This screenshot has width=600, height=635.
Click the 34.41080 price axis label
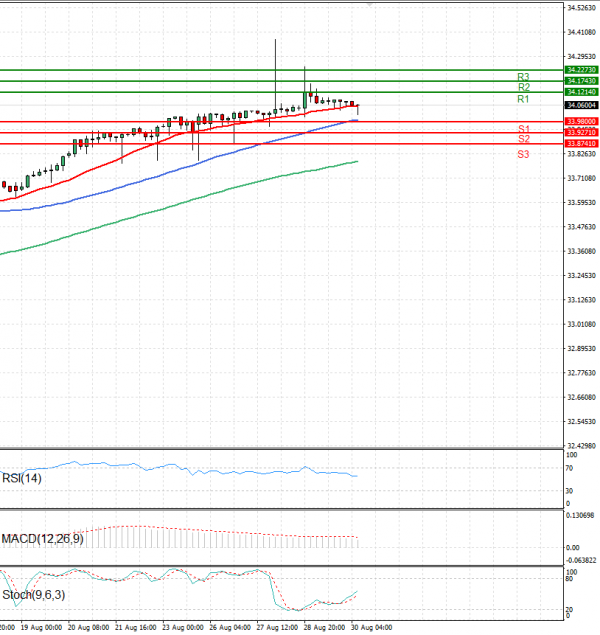(x=582, y=32)
